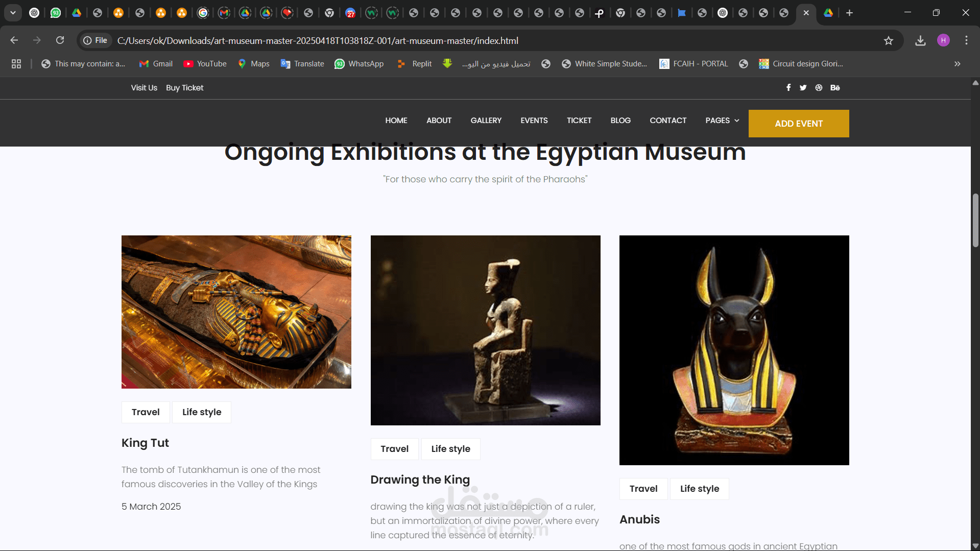
Task: Open the Chrome apps grid icon
Action: [x=16, y=64]
